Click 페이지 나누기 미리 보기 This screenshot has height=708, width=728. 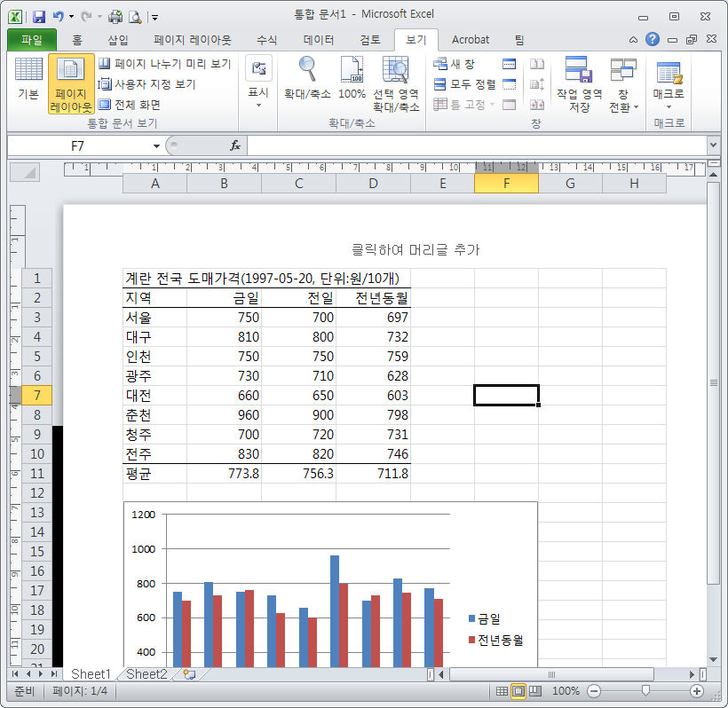coord(165,64)
